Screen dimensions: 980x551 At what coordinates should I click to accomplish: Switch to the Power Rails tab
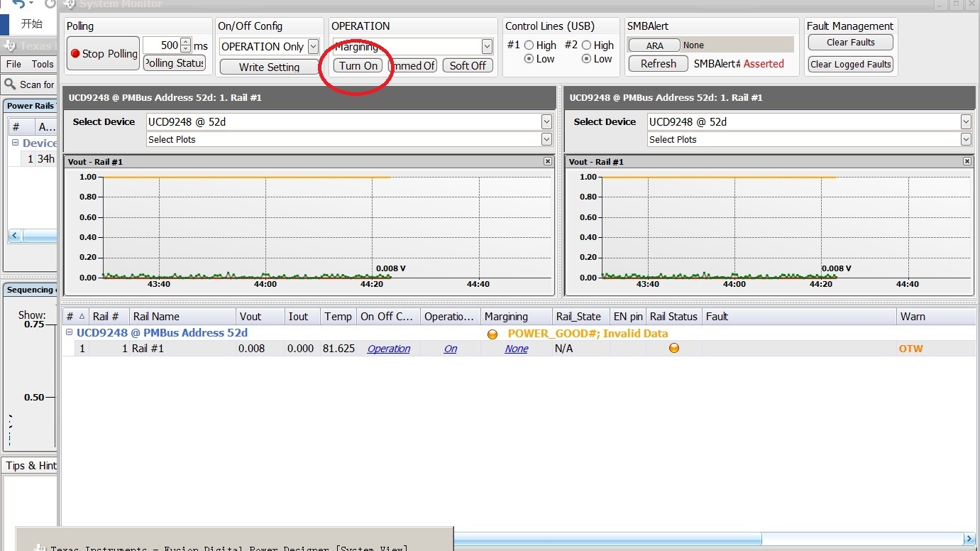31,106
